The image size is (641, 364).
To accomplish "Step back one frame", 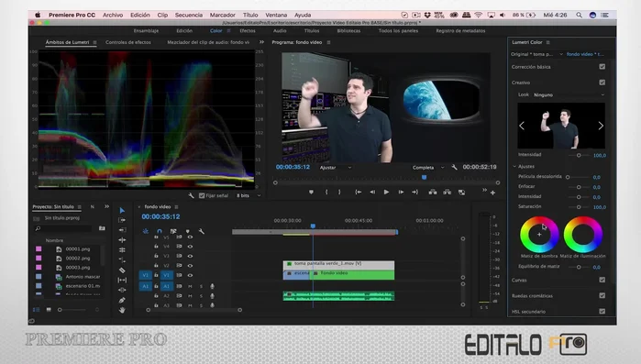I will pyautogui.click(x=372, y=192).
